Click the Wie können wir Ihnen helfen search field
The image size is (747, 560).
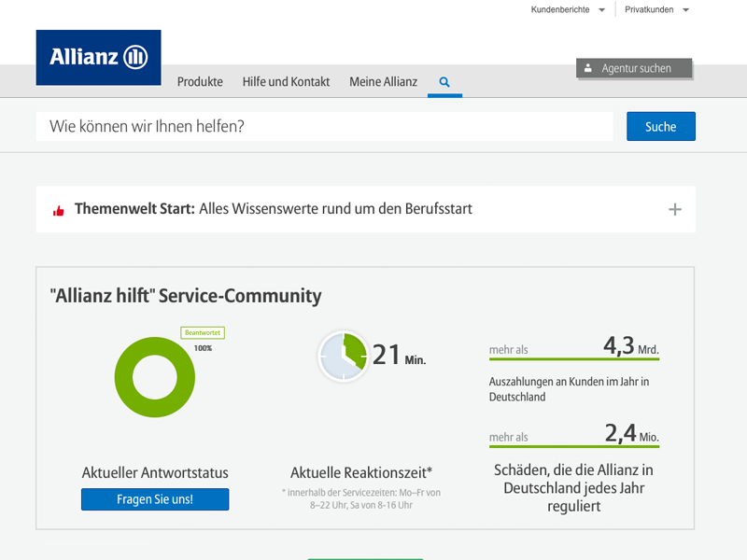pos(324,126)
